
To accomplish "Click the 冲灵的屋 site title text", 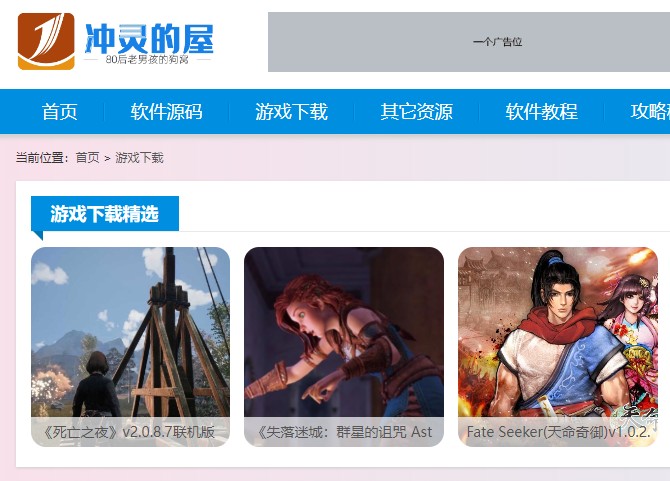I will [x=149, y=38].
